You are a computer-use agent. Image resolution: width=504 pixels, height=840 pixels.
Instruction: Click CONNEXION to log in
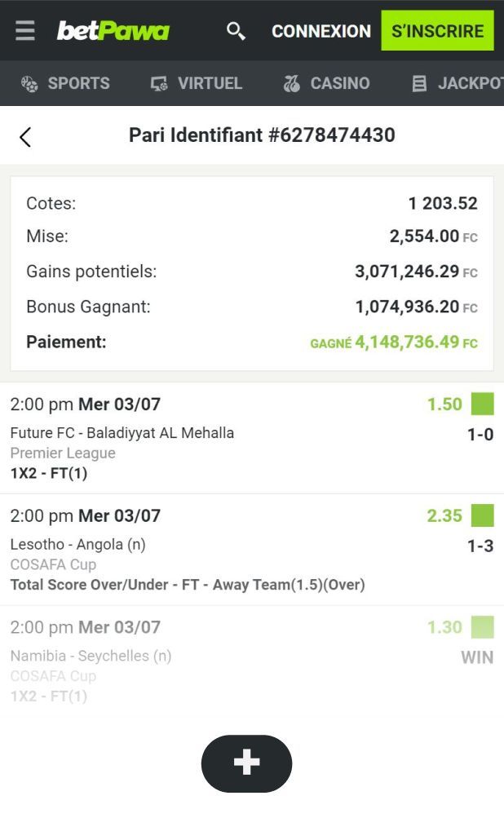coord(321,31)
